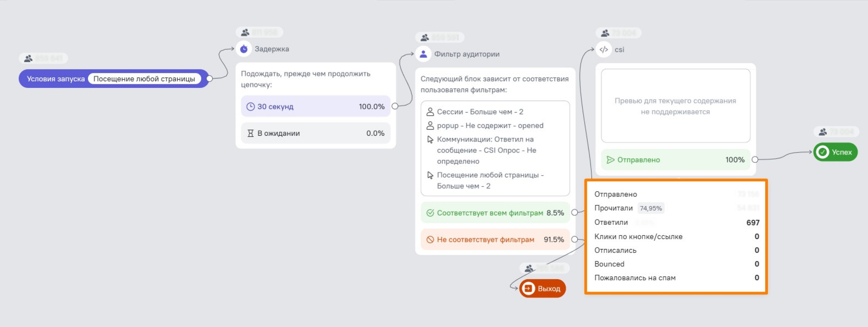Select the Посещение любой страницы trigger pill

[144, 79]
